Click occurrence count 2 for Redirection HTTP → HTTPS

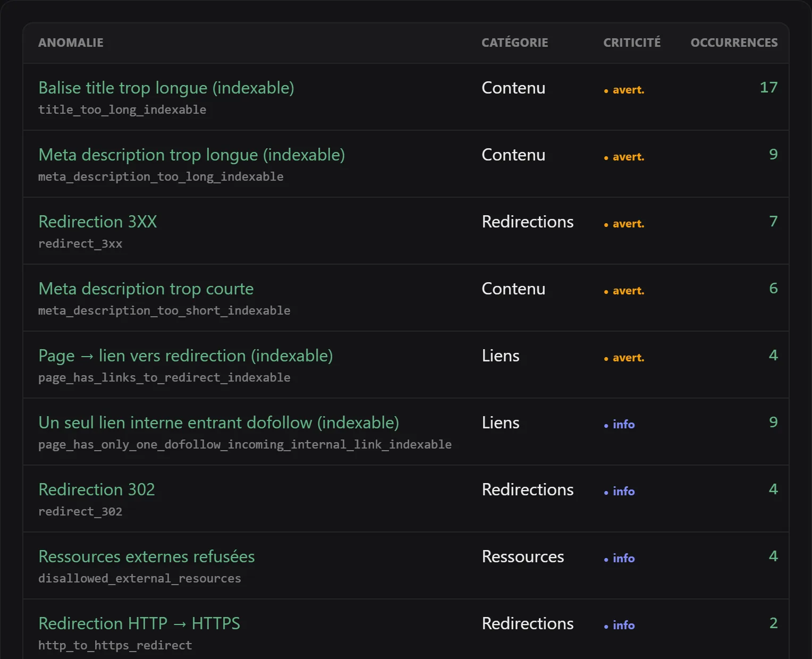pyautogui.click(x=773, y=623)
